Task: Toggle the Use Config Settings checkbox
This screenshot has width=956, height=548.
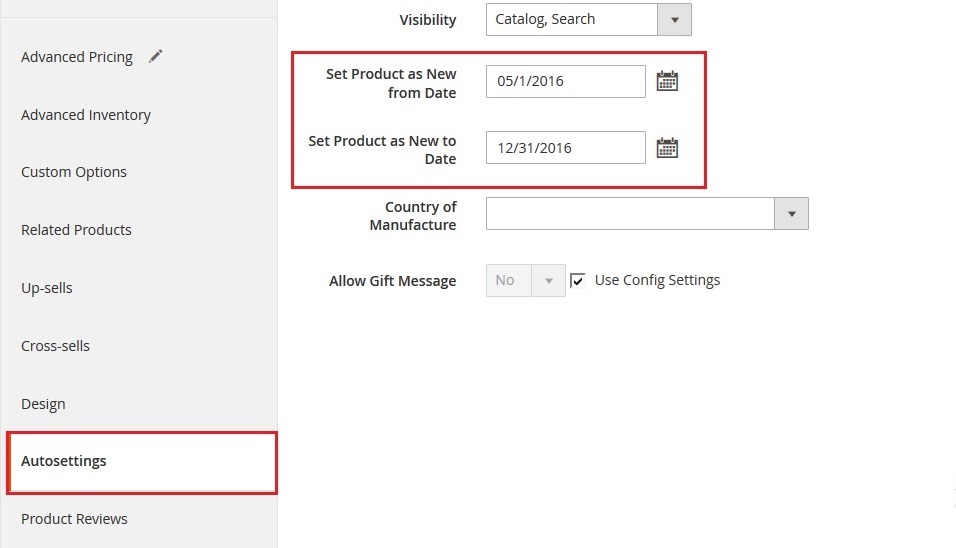Action: [x=577, y=281]
